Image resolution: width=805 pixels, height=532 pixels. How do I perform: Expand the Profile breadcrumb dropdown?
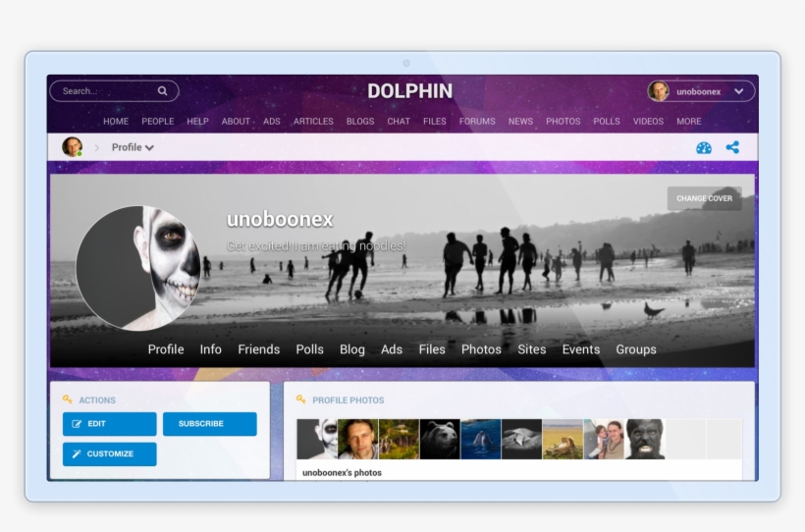[133, 147]
